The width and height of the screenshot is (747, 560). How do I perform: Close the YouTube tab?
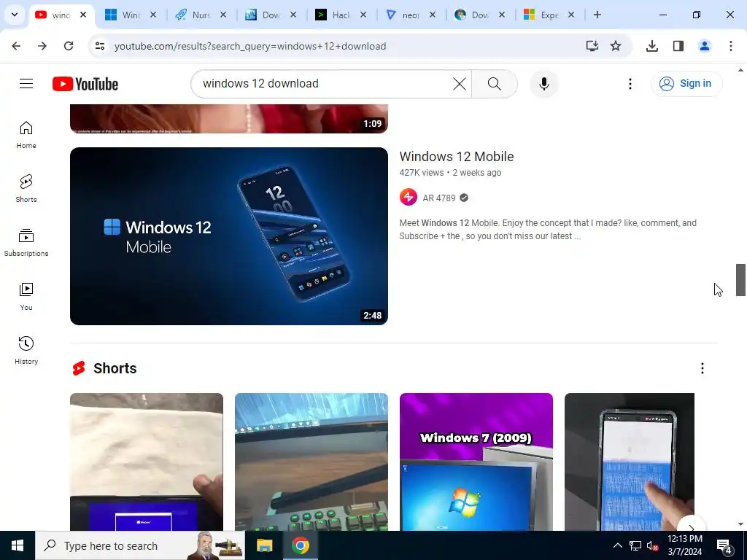(83, 15)
